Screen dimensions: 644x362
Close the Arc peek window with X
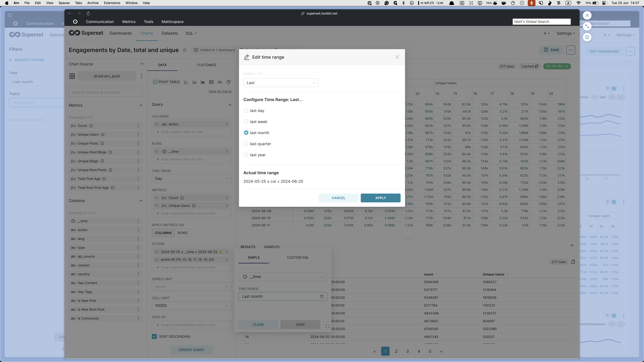587,15
